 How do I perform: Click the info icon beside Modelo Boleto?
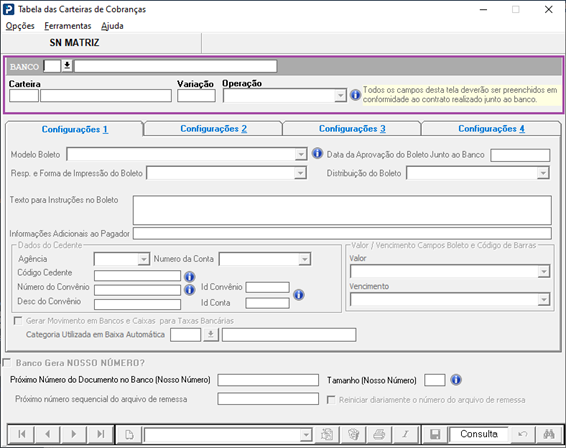click(317, 154)
